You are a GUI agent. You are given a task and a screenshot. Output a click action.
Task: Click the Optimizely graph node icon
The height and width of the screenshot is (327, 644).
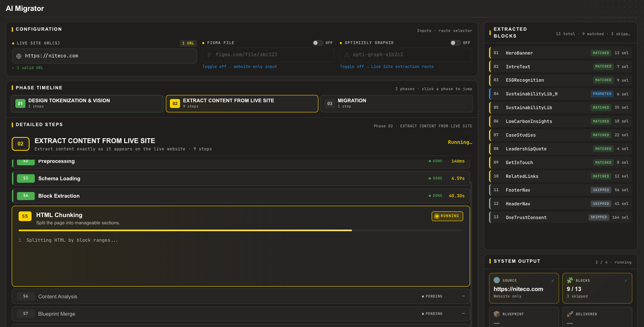pyautogui.click(x=347, y=55)
